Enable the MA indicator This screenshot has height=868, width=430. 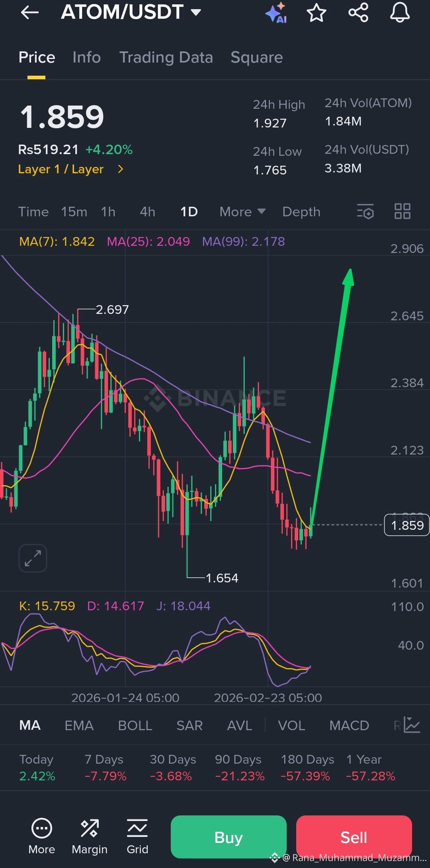pyautogui.click(x=30, y=725)
